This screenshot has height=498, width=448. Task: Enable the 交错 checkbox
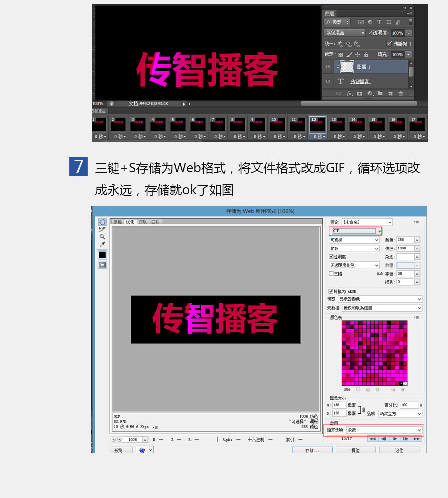click(331, 274)
